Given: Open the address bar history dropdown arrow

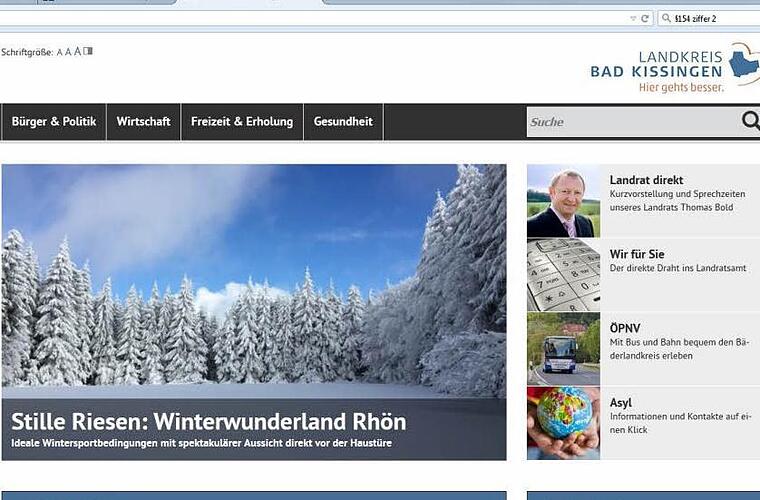Looking at the screenshot, I should click(x=633, y=18).
